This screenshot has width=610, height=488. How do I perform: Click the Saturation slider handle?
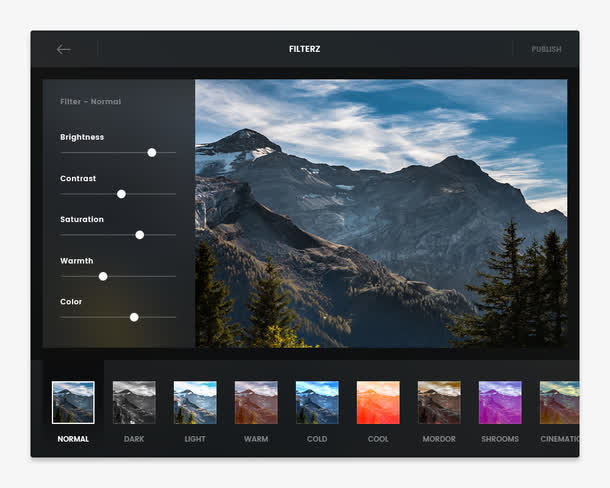[x=140, y=235]
